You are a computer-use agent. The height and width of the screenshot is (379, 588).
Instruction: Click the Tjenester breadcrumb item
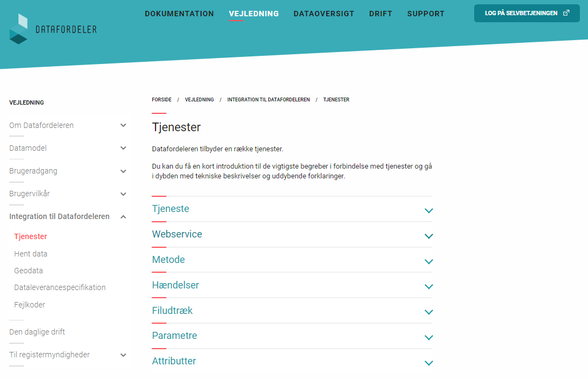(337, 99)
